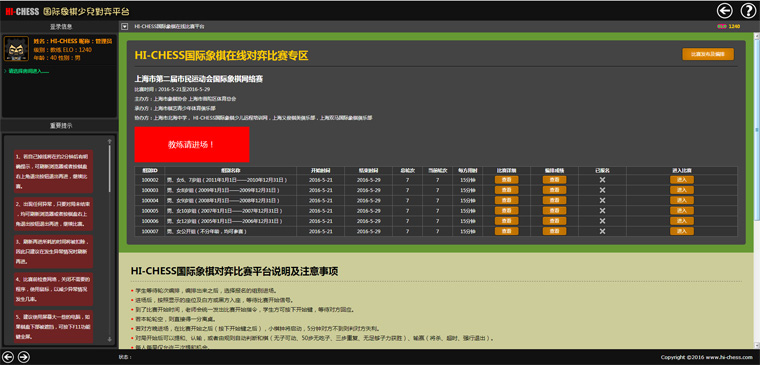Image resolution: width=760 pixels, height=365 pixels.
Task: View pairing results for group 100002
Action: 554,180
